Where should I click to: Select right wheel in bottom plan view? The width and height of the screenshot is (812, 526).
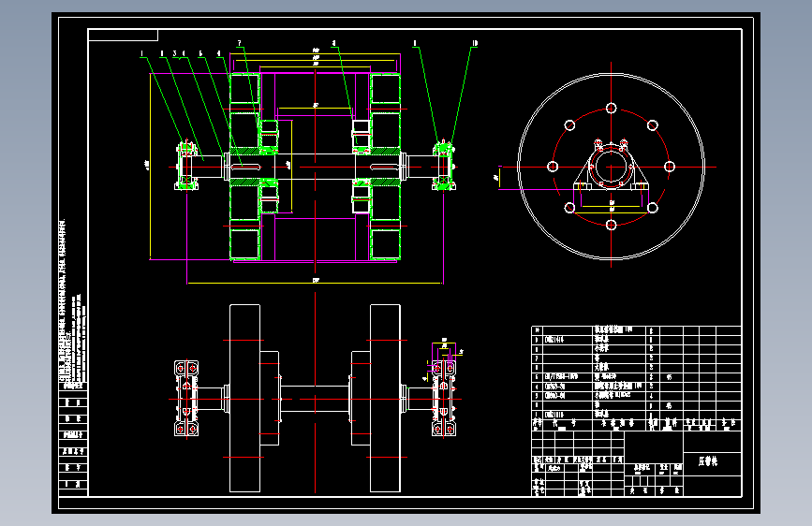pos(385,398)
